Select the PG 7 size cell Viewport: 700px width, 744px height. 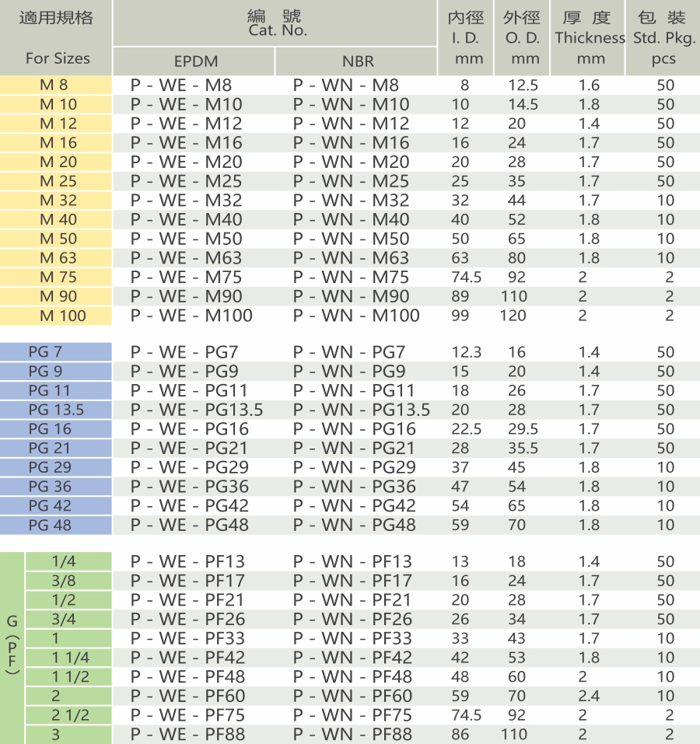click(x=55, y=352)
